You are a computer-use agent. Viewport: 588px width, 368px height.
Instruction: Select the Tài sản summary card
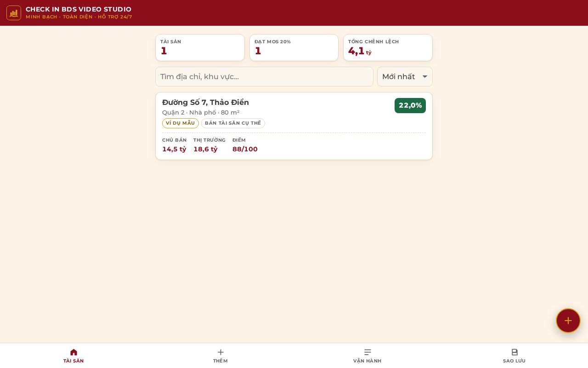[200, 47]
